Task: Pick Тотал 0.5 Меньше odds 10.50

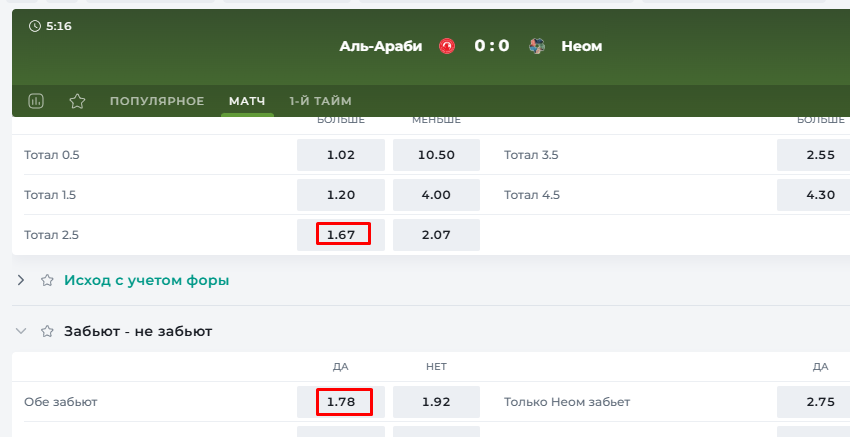Action: 436,155
